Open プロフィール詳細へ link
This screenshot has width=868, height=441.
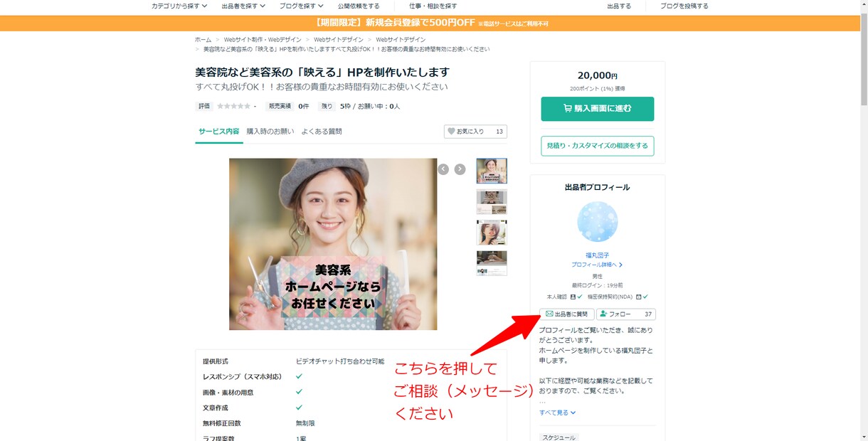click(598, 265)
